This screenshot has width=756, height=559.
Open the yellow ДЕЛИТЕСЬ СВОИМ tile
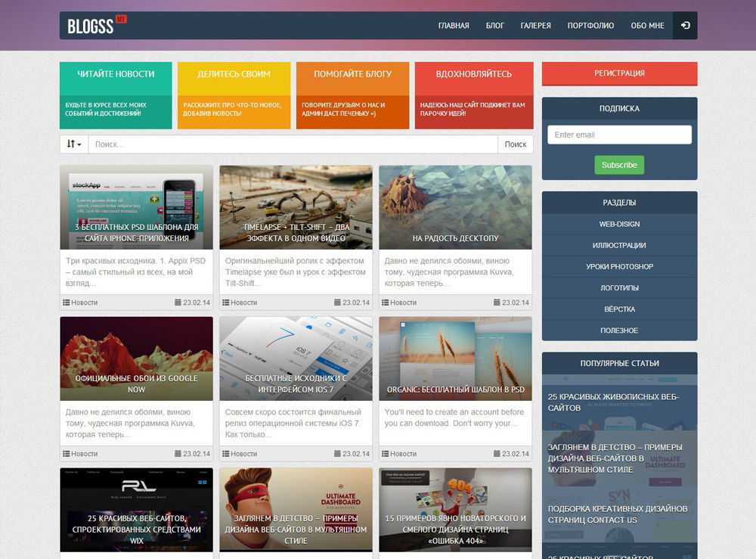click(234, 95)
